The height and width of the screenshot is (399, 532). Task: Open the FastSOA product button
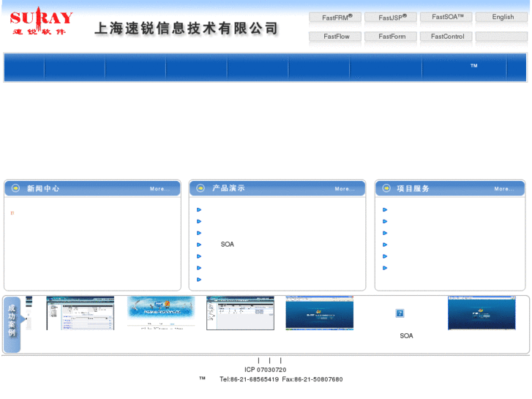(x=446, y=17)
